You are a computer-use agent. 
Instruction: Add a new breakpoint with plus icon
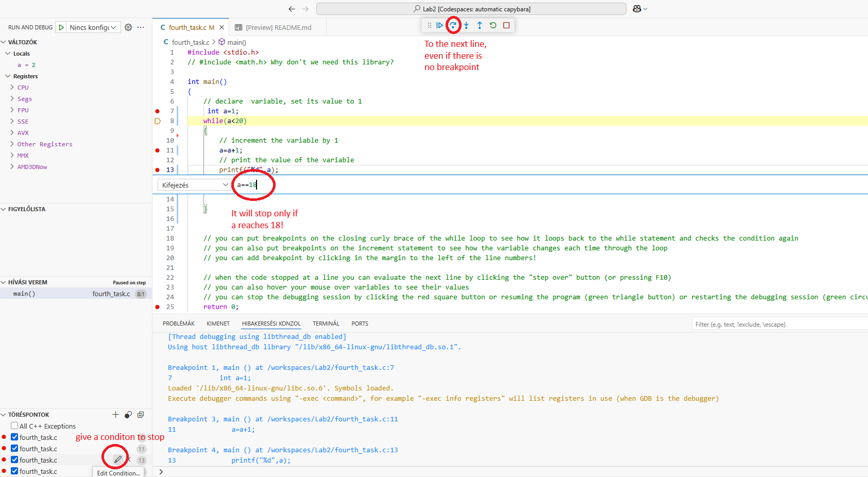[115, 415]
